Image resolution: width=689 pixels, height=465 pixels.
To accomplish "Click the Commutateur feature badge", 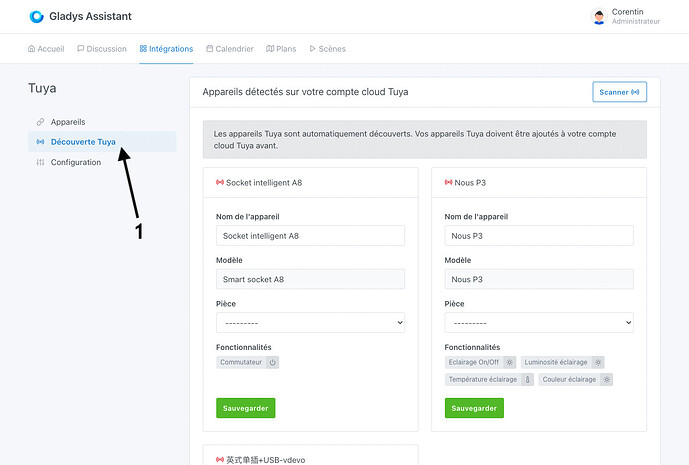I will click(247, 362).
